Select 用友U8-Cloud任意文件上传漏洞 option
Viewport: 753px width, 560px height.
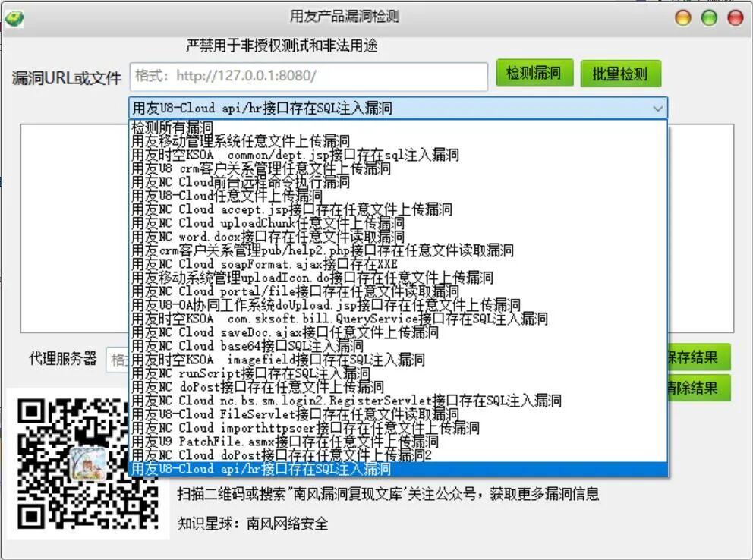click(x=398, y=196)
